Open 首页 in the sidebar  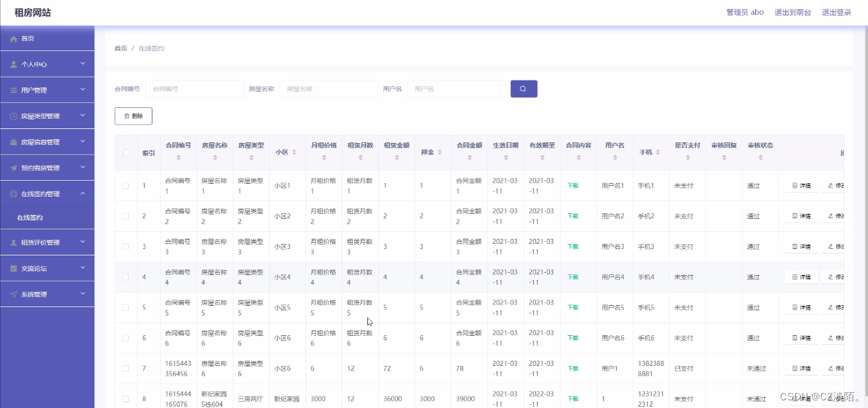(47, 38)
